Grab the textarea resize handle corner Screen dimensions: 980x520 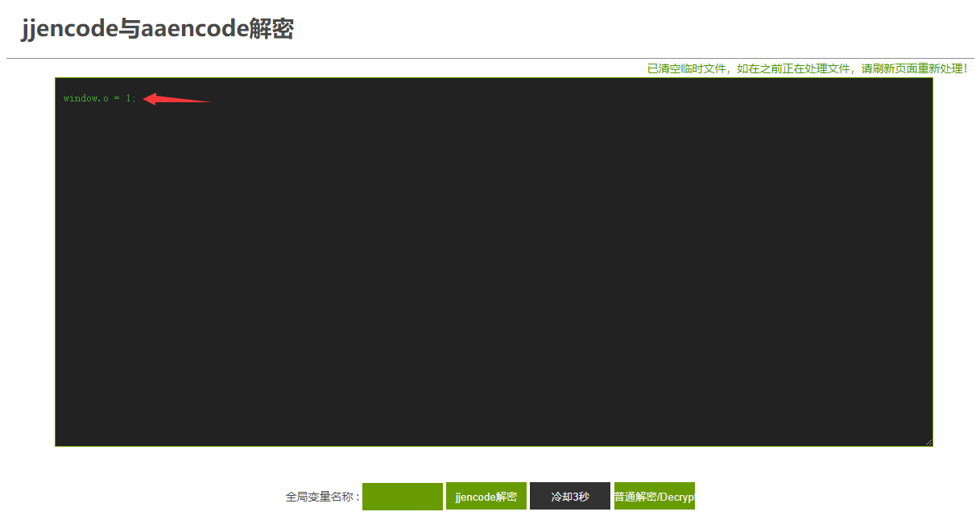point(928,442)
